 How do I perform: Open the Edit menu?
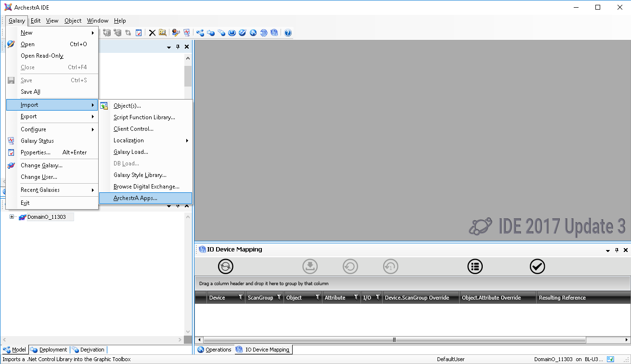coord(36,21)
